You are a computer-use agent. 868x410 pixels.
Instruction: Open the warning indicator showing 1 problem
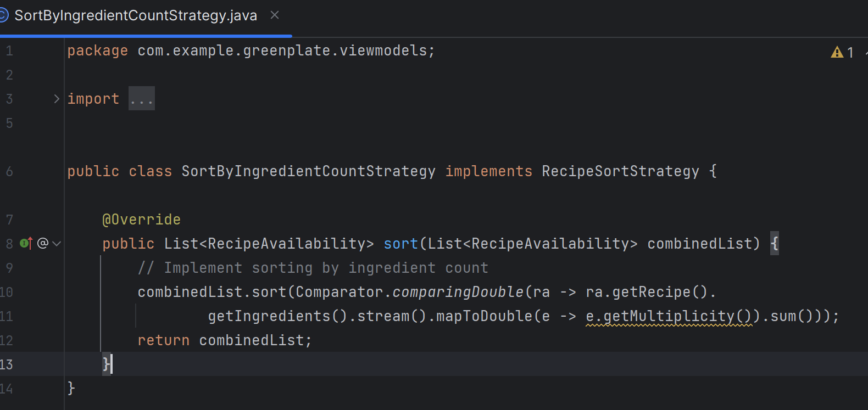point(843,52)
